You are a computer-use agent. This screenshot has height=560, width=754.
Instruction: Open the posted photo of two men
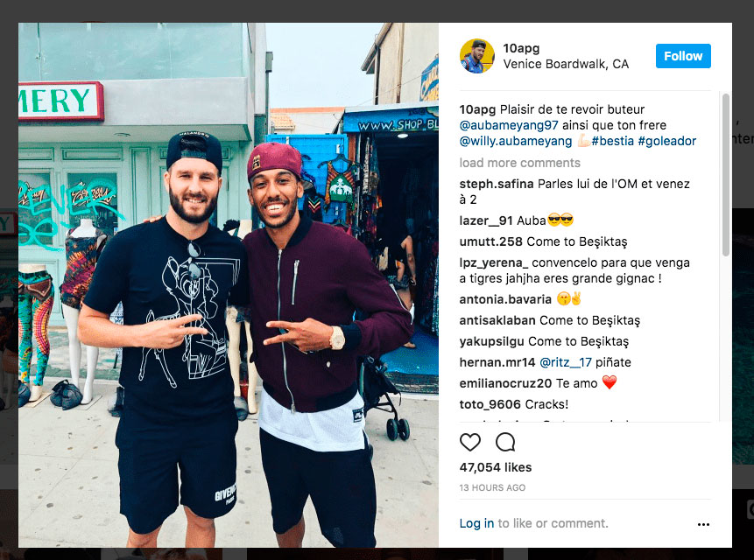click(x=229, y=284)
